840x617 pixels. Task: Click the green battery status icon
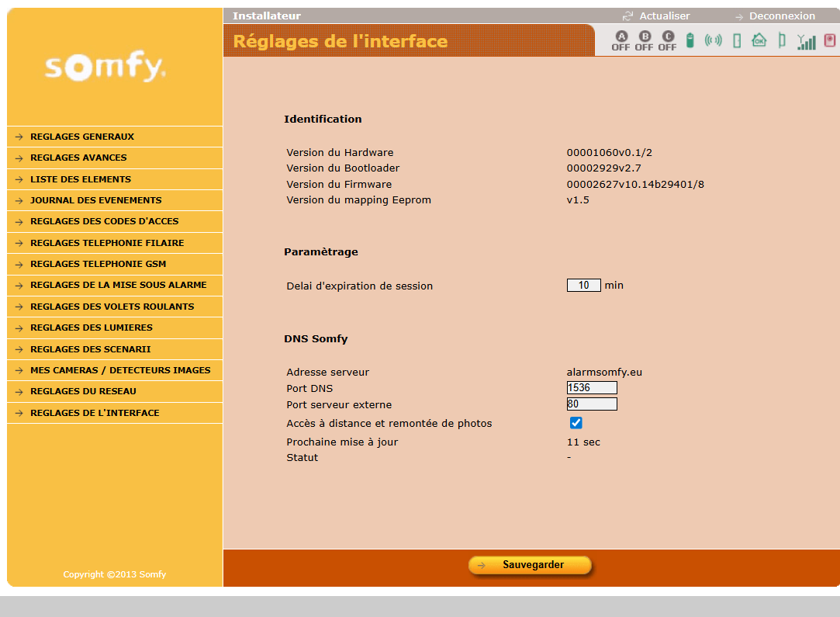690,40
